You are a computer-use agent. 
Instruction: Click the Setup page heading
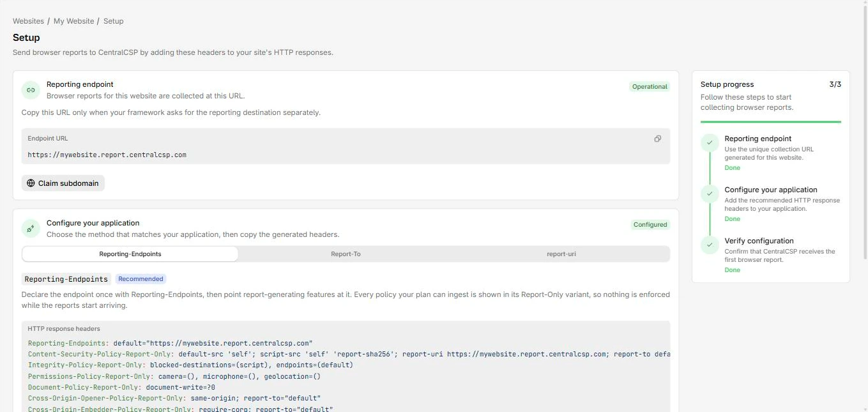click(26, 38)
